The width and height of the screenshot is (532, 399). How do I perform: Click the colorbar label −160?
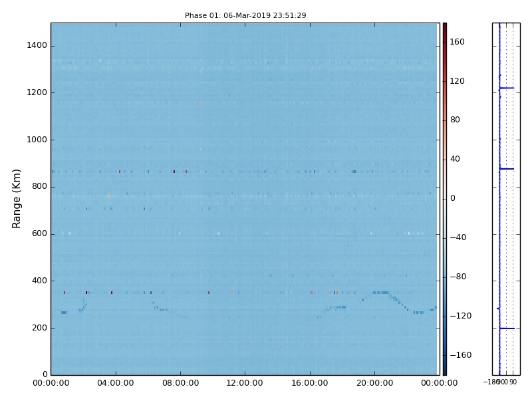461,355
